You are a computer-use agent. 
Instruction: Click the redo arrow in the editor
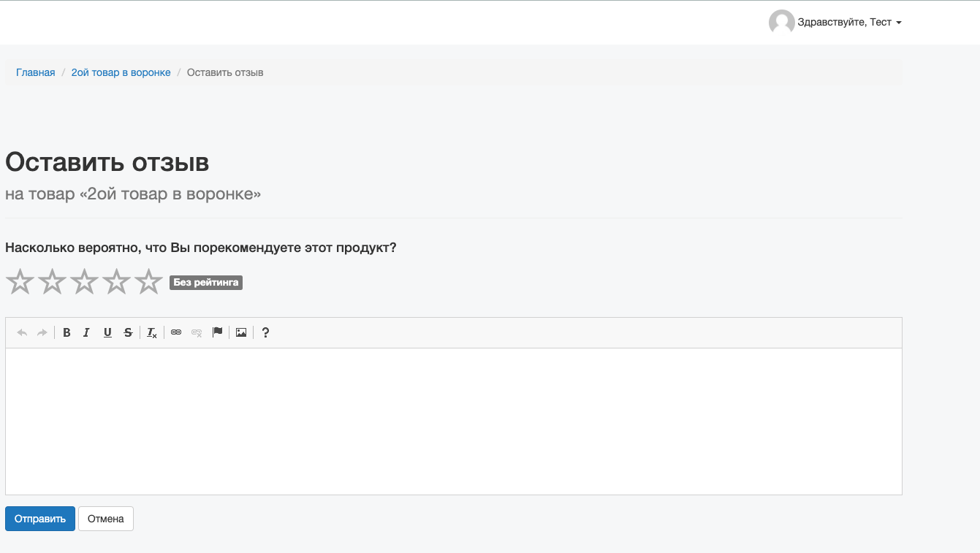(x=42, y=333)
